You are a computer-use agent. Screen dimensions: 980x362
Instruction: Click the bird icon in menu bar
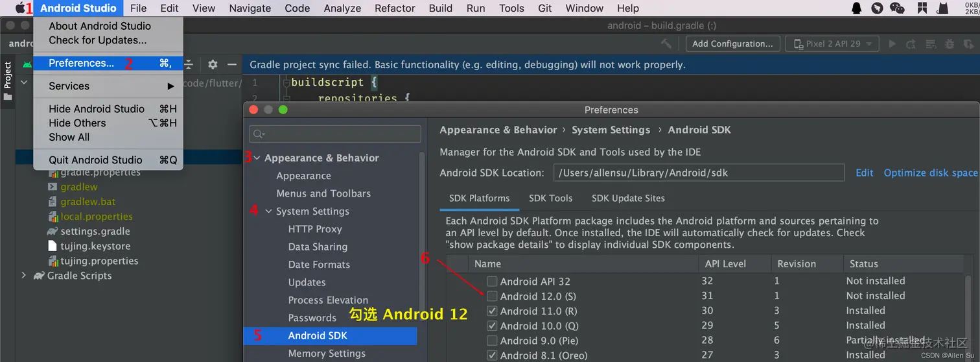click(877, 8)
